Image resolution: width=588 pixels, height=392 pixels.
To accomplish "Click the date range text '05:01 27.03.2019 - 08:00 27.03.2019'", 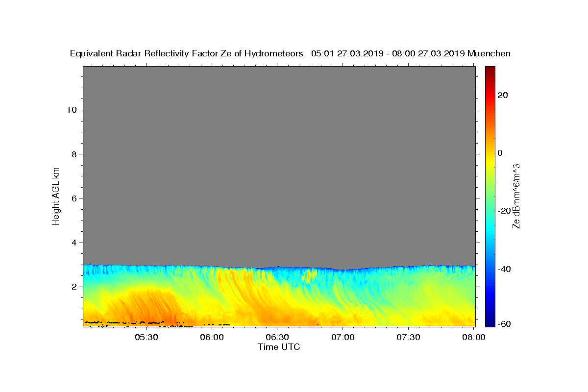I will [x=388, y=53].
